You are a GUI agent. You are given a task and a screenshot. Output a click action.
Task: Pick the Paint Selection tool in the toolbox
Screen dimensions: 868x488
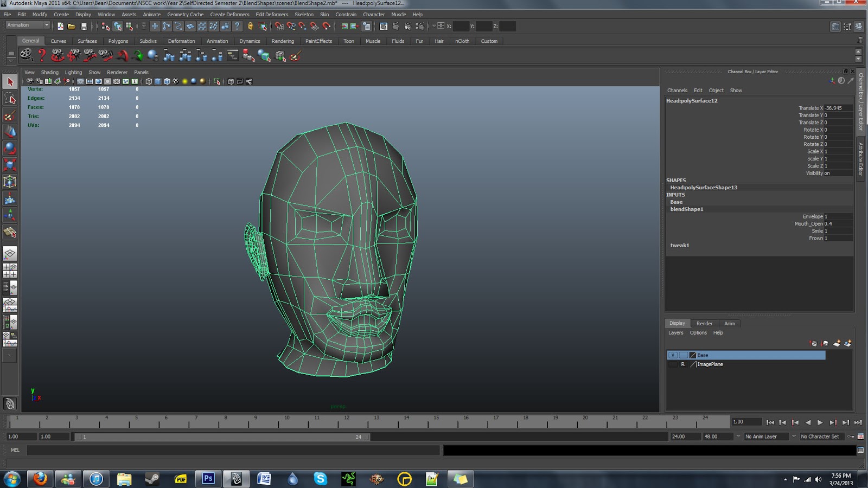click(x=10, y=115)
